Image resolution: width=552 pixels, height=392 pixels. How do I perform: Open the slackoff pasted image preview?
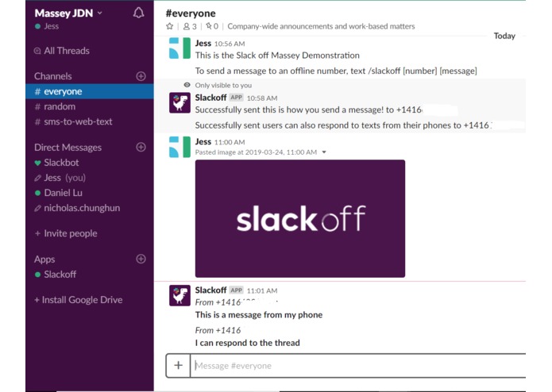click(x=300, y=218)
